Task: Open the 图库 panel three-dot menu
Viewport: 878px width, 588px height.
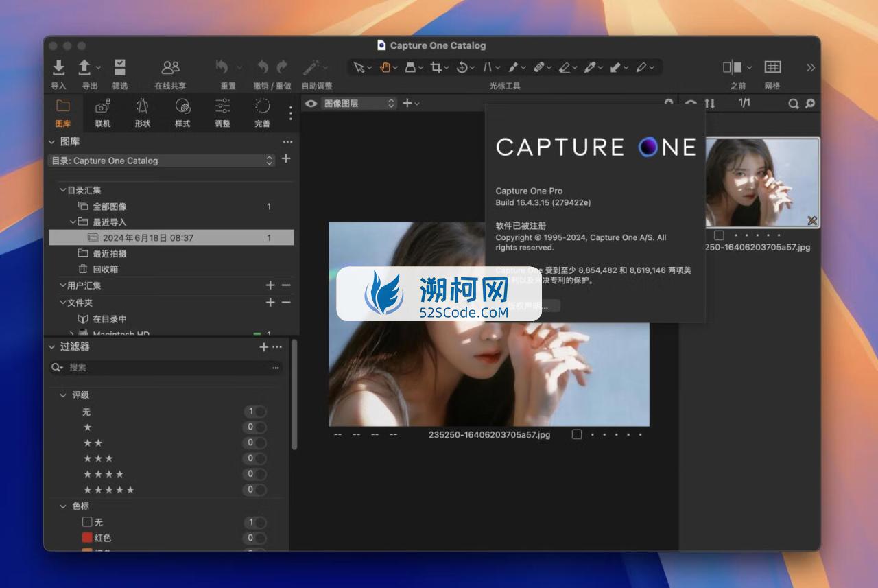Action: point(287,142)
